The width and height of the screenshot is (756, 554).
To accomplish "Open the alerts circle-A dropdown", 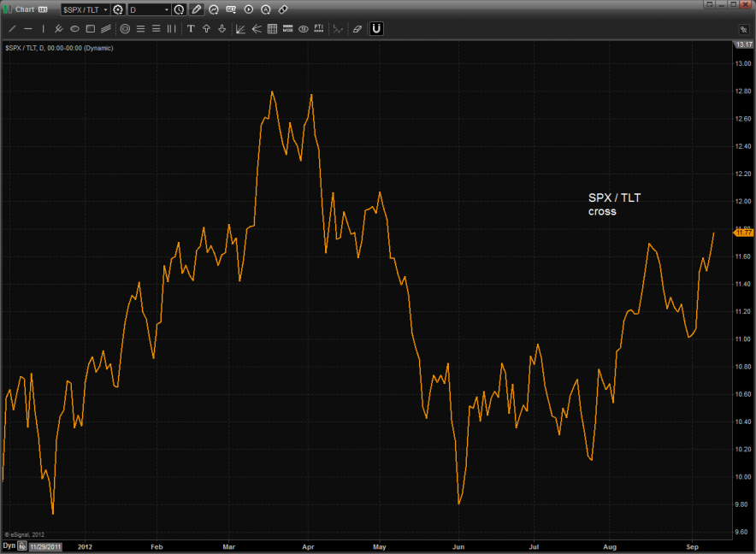I will coord(266,9).
